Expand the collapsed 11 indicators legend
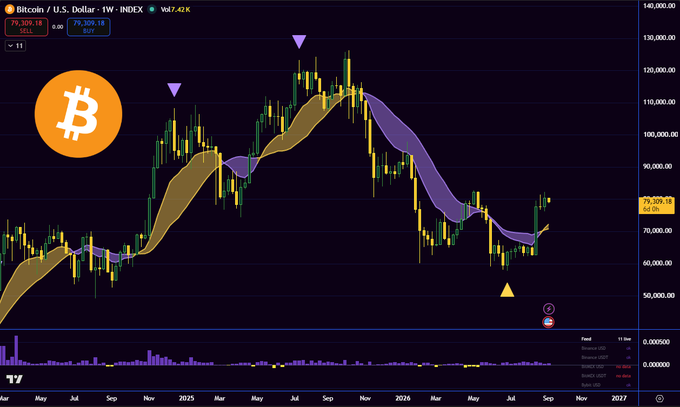The height and width of the screenshot is (407, 680). (x=16, y=46)
